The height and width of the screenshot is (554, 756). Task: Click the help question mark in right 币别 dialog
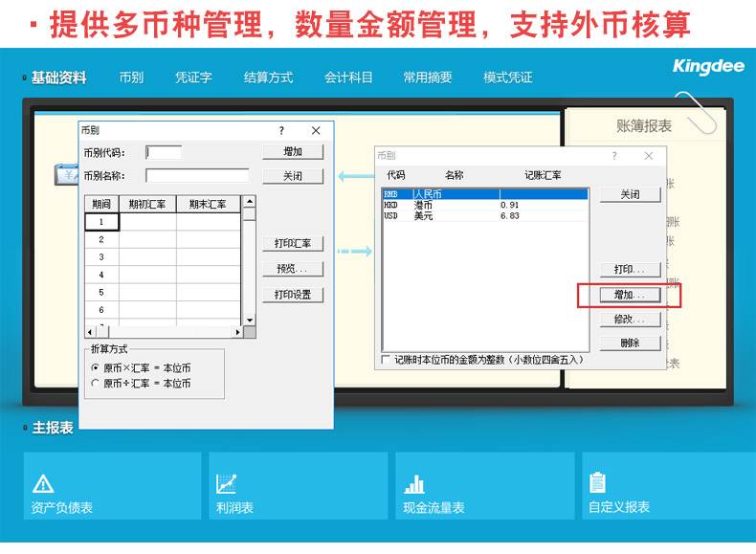pyautogui.click(x=612, y=155)
